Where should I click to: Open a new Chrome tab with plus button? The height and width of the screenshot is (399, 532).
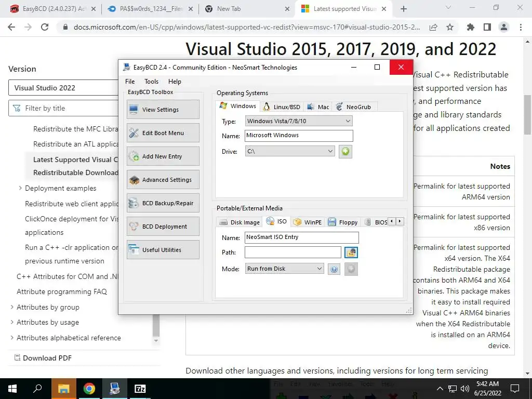tap(403, 9)
